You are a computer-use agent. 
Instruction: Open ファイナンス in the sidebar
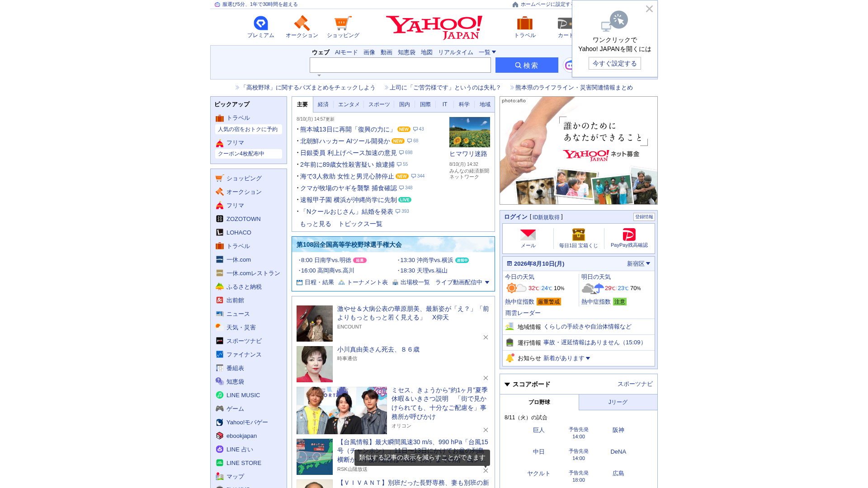[244, 354]
